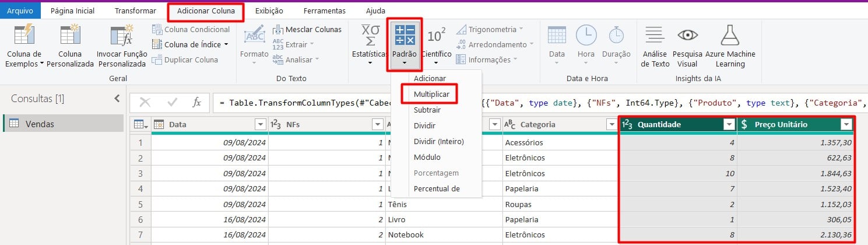Select the Quantidade column header

pyautogui.click(x=678, y=124)
